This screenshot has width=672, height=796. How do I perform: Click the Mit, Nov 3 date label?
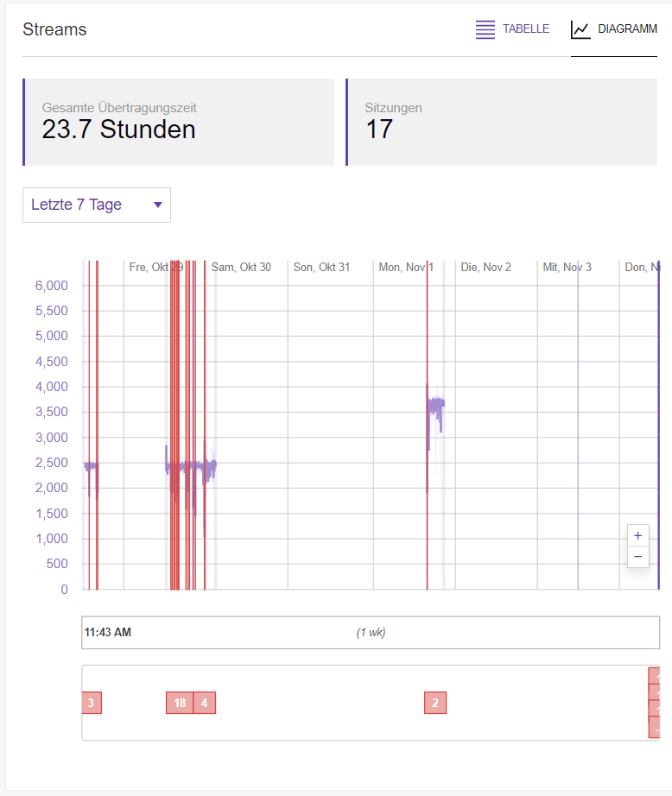click(x=567, y=267)
